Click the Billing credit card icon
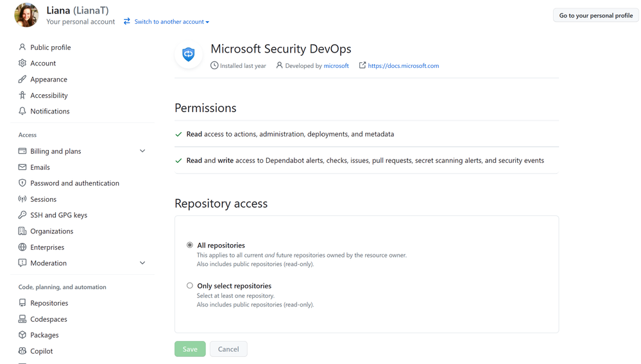The width and height of the screenshot is (641, 364). [x=22, y=151]
